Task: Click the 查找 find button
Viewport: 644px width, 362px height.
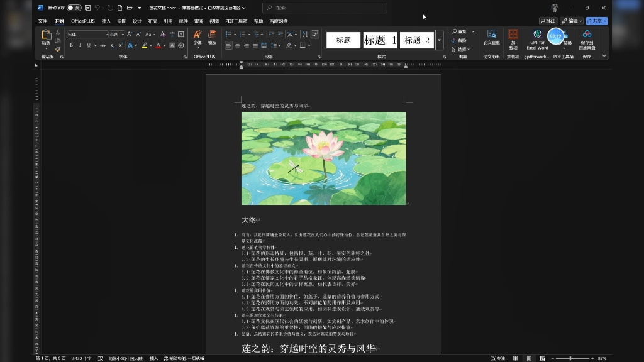Action: coord(459,31)
